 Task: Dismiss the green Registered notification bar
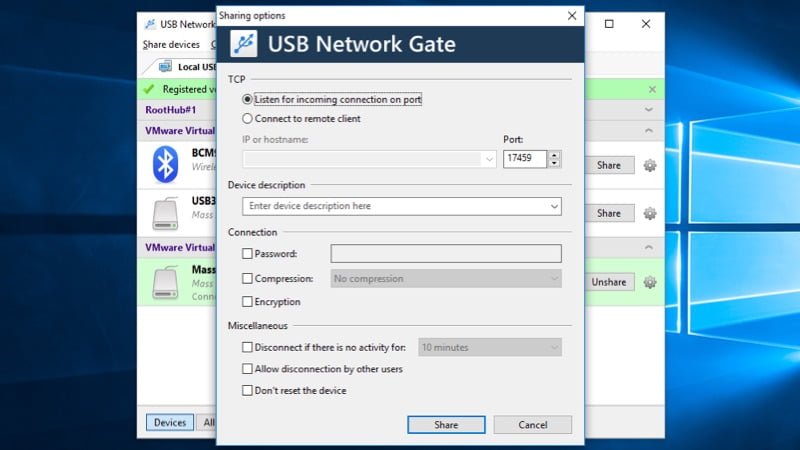point(652,89)
